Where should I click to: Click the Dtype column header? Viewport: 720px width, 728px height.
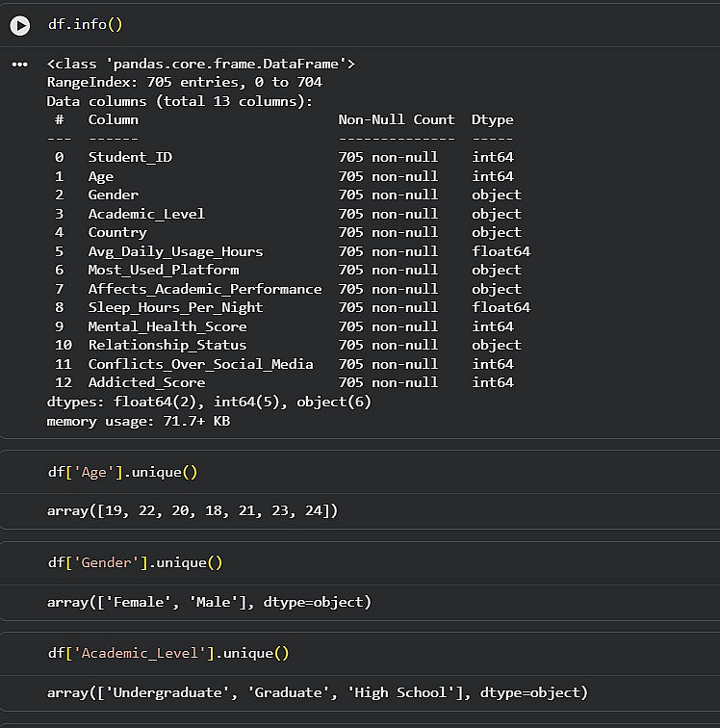[492, 119]
